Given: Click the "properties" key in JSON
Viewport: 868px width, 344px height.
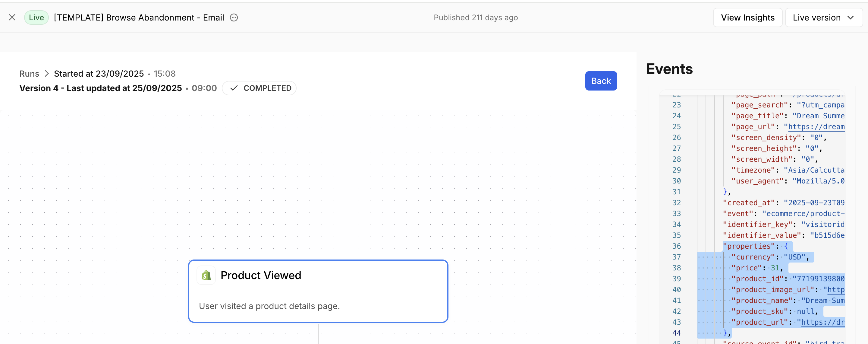Looking at the screenshot, I should 749,246.
